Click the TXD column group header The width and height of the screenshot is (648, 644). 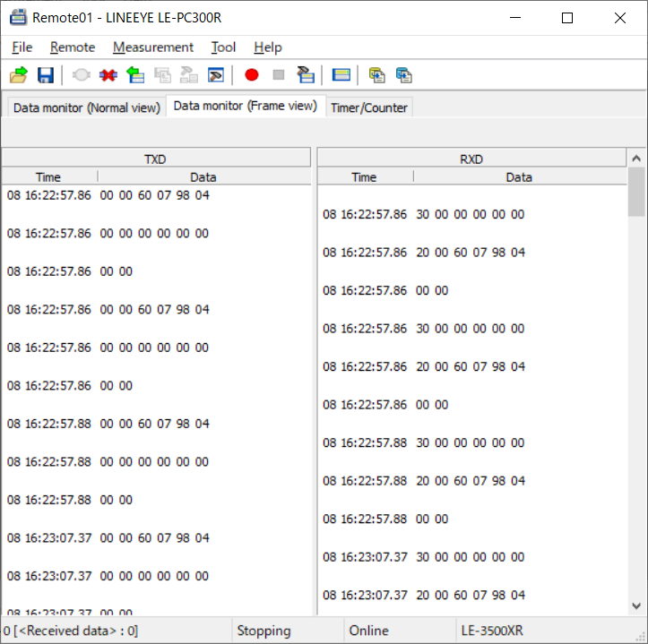click(156, 159)
